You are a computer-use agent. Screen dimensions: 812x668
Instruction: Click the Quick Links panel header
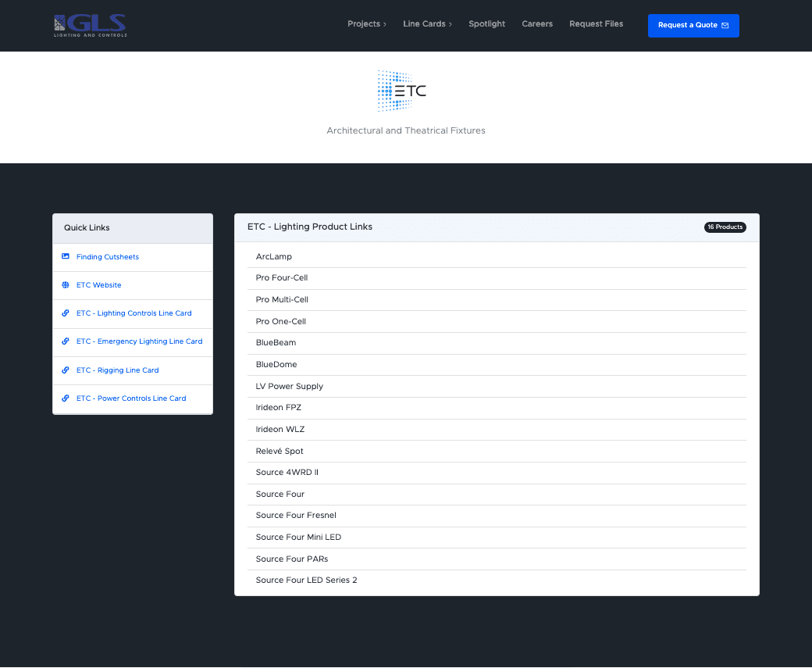point(133,228)
